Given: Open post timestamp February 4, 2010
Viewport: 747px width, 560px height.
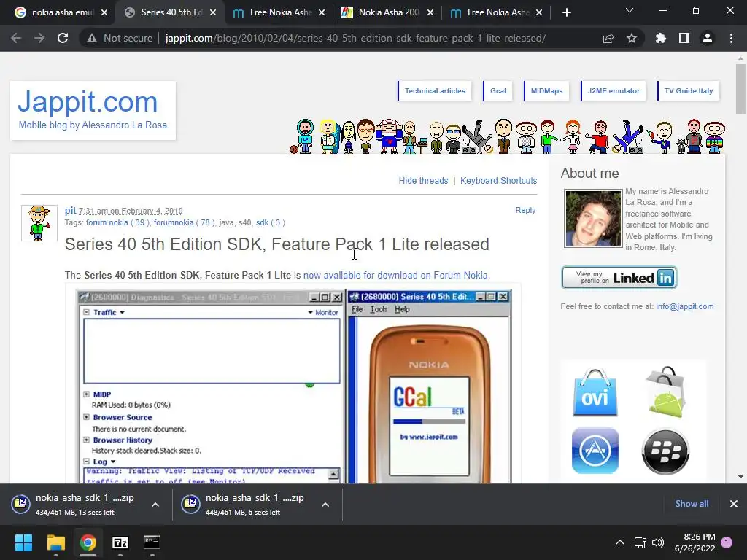Looking at the screenshot, I should 131,211.
